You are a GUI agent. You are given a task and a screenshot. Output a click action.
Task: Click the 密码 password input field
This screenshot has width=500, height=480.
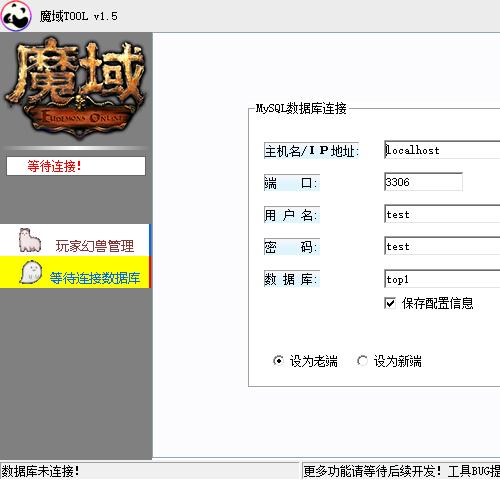442,246
